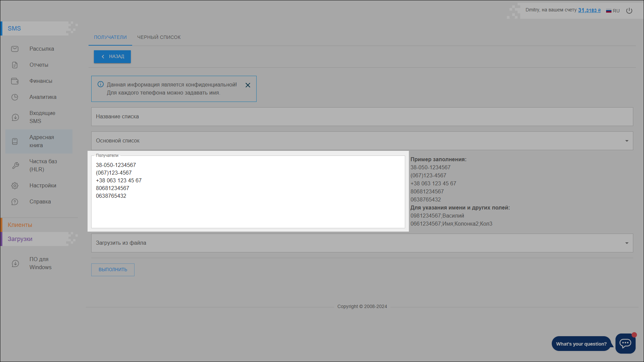Screen dimensions: 644x362
Task: Open Аналитика pie chart icon
Action: [x=15, y=97]
